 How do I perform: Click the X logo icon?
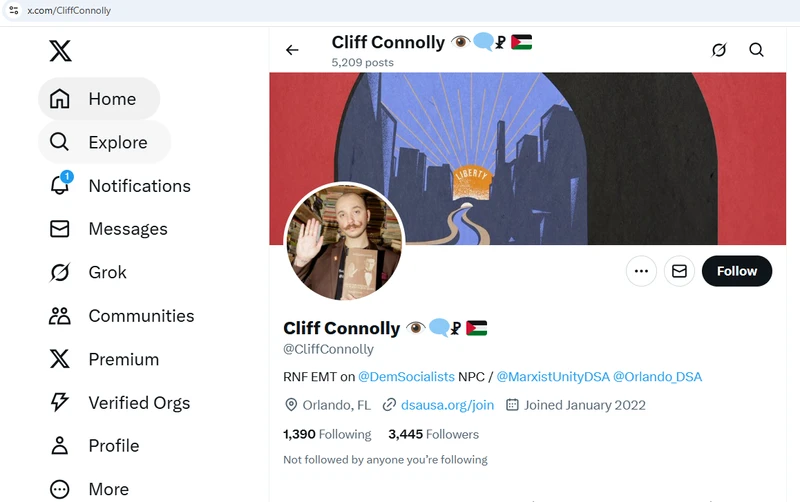tap(60, 50)
